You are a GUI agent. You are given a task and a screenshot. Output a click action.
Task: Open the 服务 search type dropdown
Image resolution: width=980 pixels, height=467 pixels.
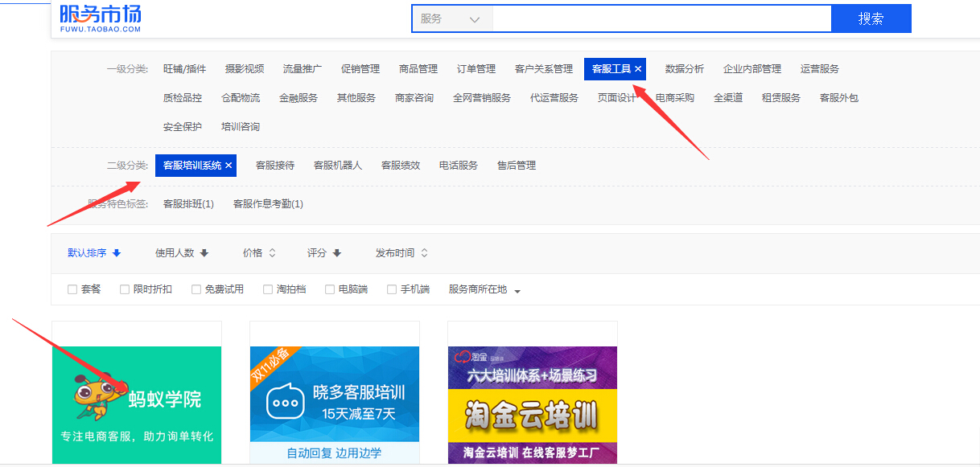click(451, 18)
